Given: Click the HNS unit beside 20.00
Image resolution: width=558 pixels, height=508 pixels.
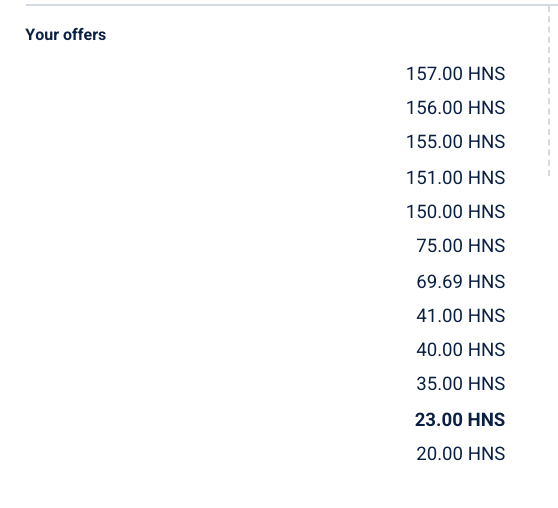Looking at the screenshot, I should (486, 454).
